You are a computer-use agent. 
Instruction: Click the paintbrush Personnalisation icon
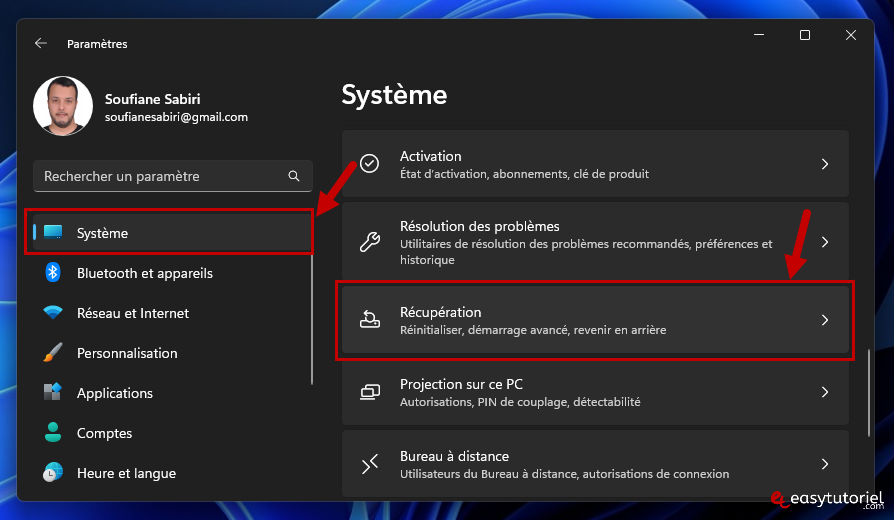tap(53, 353)
